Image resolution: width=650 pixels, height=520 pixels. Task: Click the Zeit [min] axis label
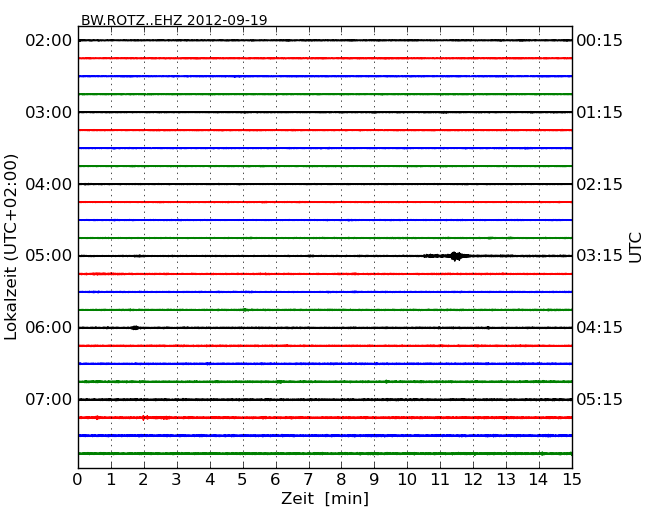(x=325, y=498)
